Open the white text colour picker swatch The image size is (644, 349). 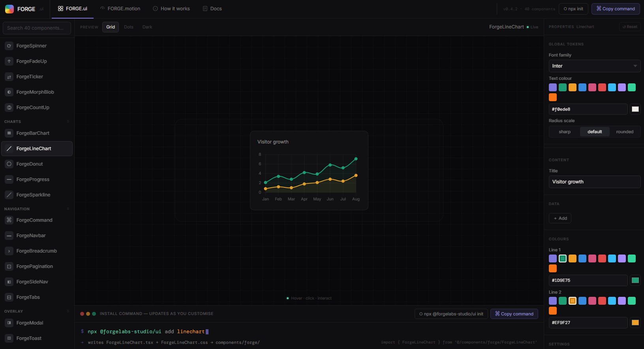[635, 109]
